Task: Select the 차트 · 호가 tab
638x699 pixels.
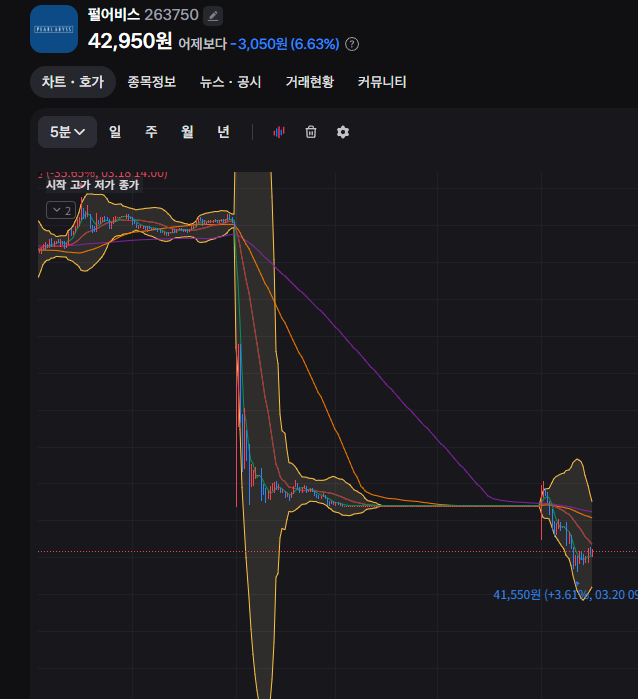Action: (73, 82)
